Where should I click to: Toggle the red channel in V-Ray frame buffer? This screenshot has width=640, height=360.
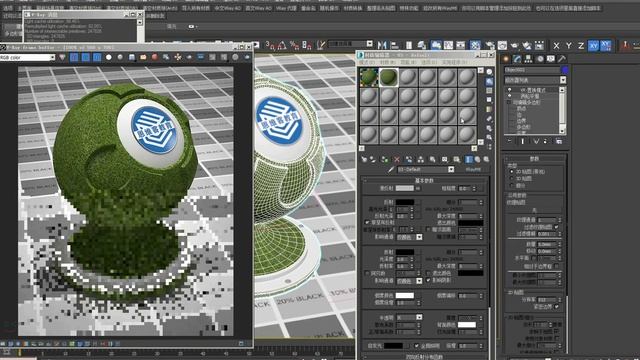pyautogui.click(x=74, y=58)
